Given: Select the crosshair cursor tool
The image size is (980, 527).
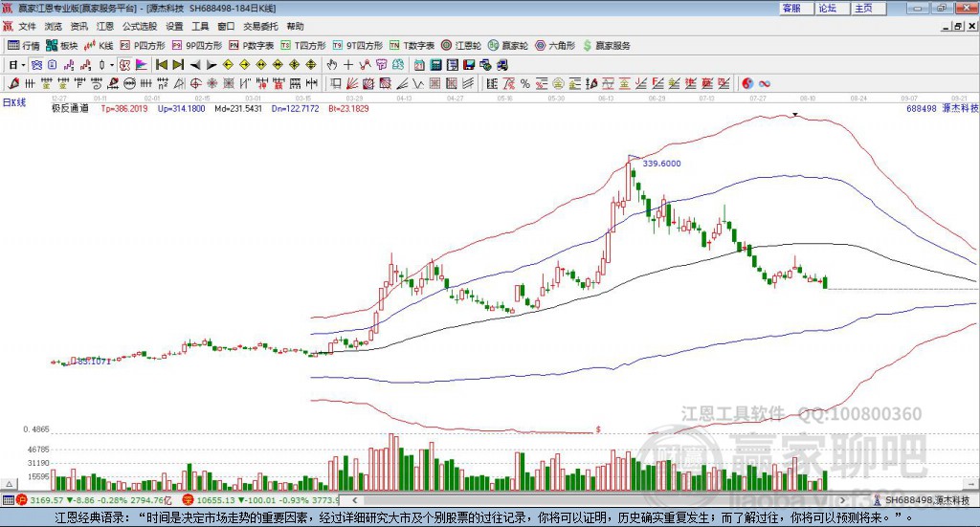Looking at the screenshot, I should (x=348, y=64).
